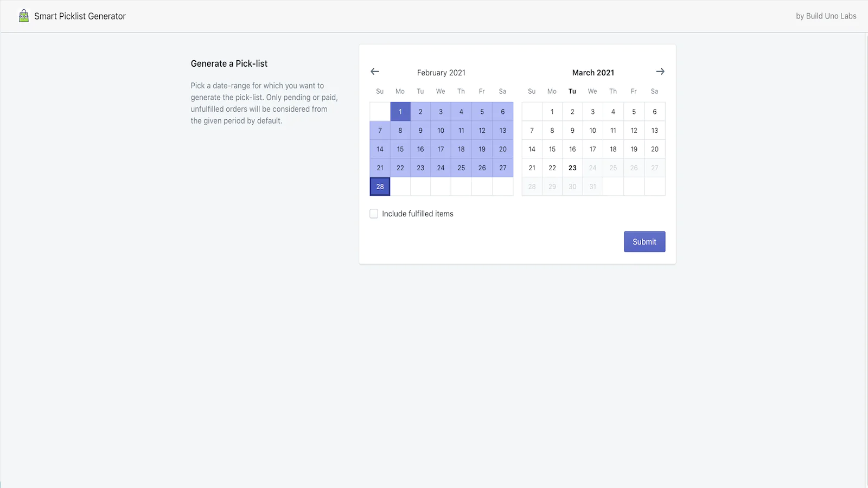Select March 1 on the calendar
The image size is (868, 488).
pos(552,111)
